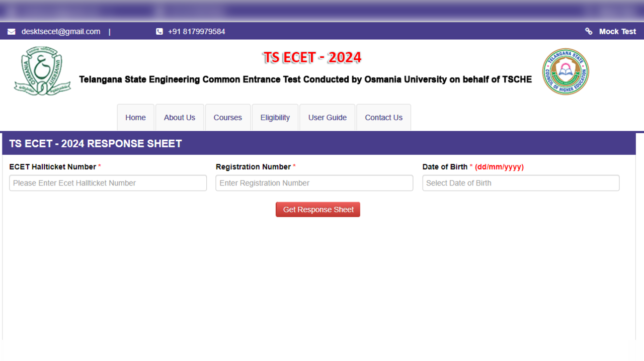Click the Osmania University logo
644x361 pixels.
(42, 70)
